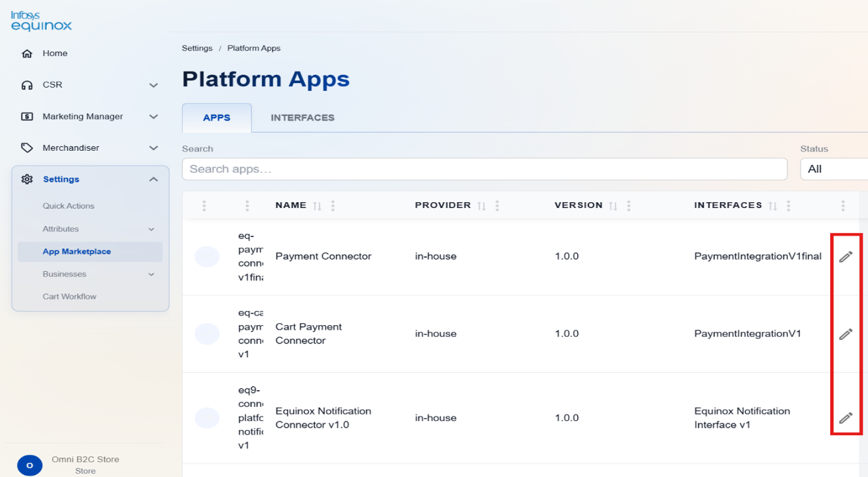Select App Marketplace menu item
Viewport: 868px width, 477px height.
[90, 252]
